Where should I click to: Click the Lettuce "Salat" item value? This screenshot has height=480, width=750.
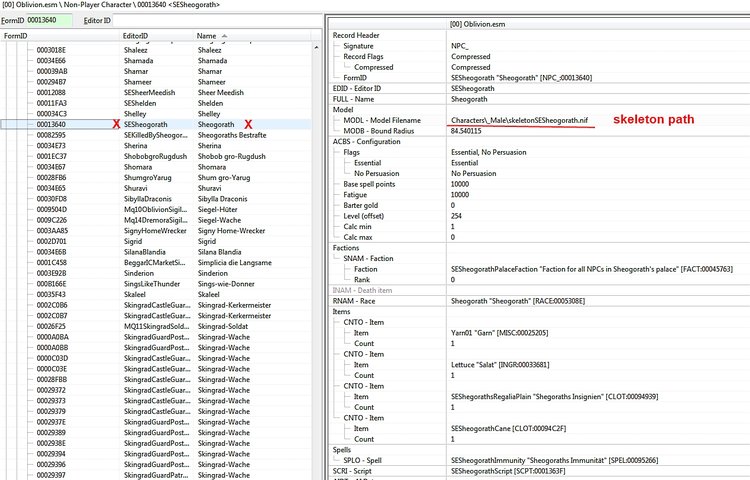click(500, 365)
